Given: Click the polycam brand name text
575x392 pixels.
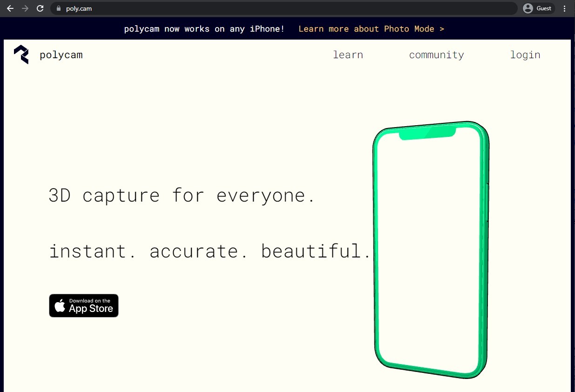Looking at the screenshot, I should (x=61, y=55).
